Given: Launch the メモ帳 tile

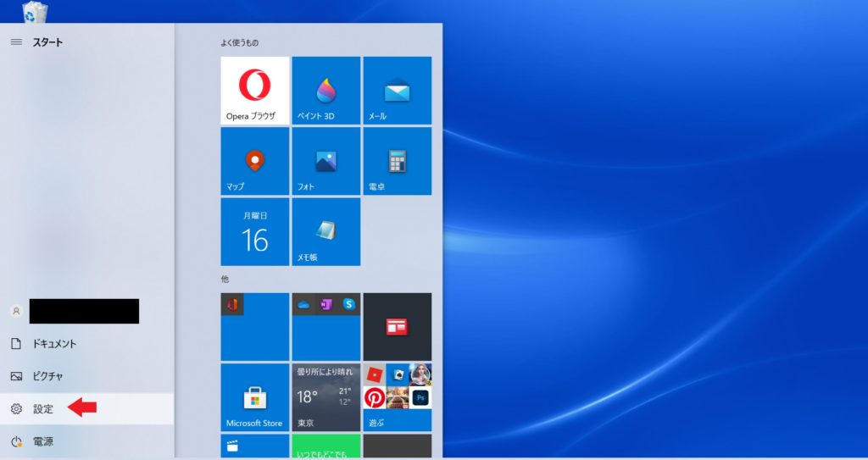Looking at the screenshot, I should pos(326,232).
